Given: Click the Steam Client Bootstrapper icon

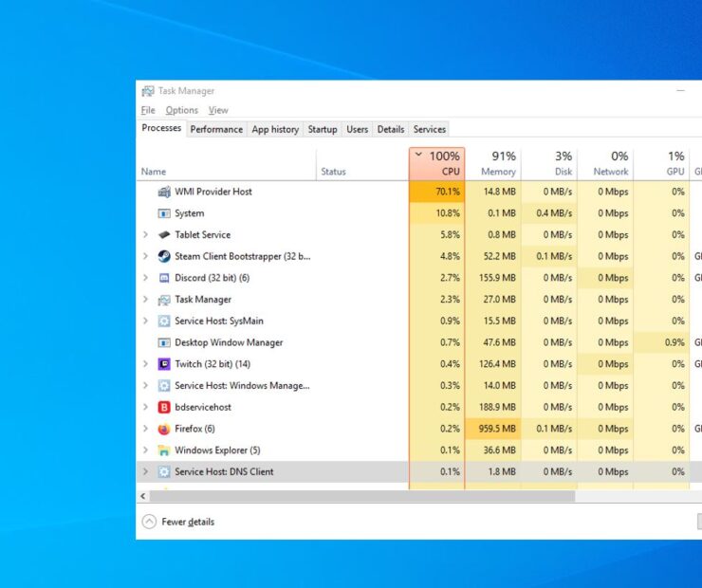Looking at the screenshot, I should click(164, 256).
